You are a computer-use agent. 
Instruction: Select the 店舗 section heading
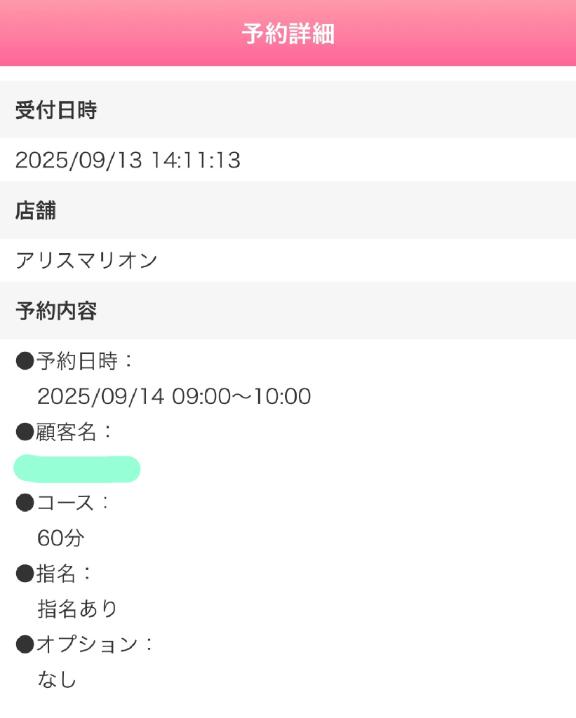(36, 211)
